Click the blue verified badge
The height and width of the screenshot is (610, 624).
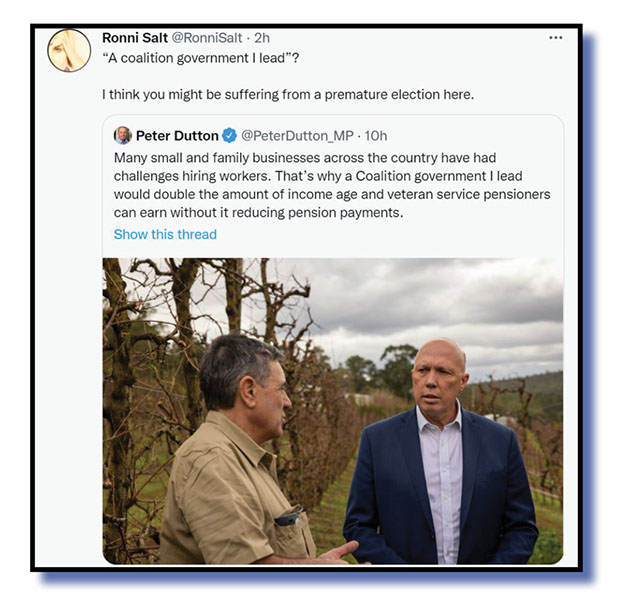click(229, 135)
